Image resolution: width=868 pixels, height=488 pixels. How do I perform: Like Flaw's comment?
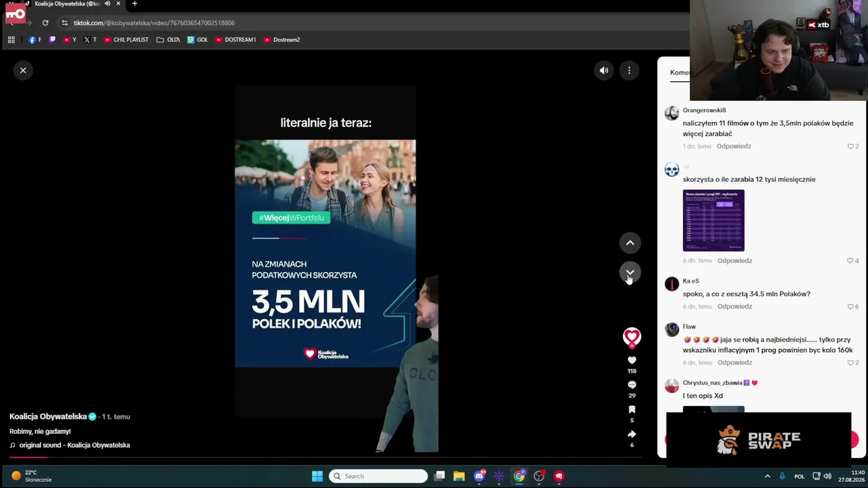[850, 363]
